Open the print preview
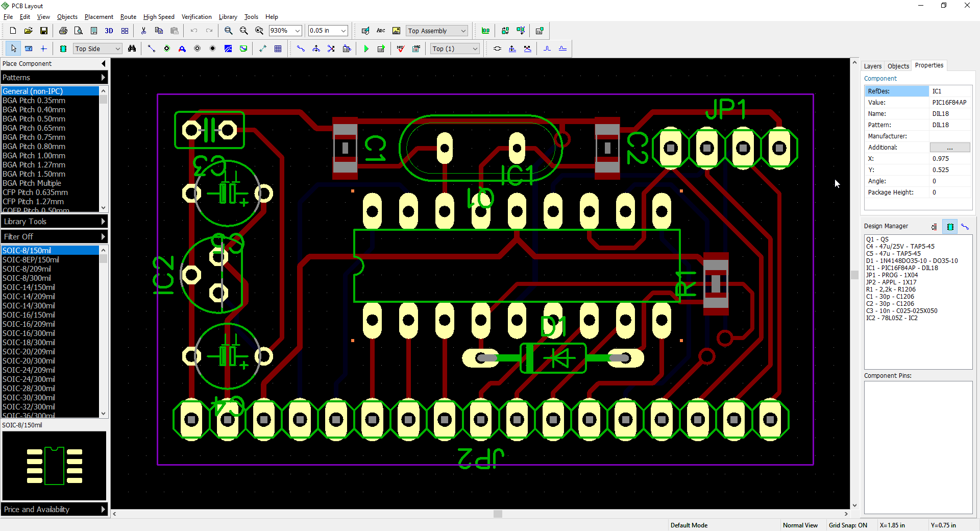The height and width of the screenshot is (531, 980). point(79,31)
